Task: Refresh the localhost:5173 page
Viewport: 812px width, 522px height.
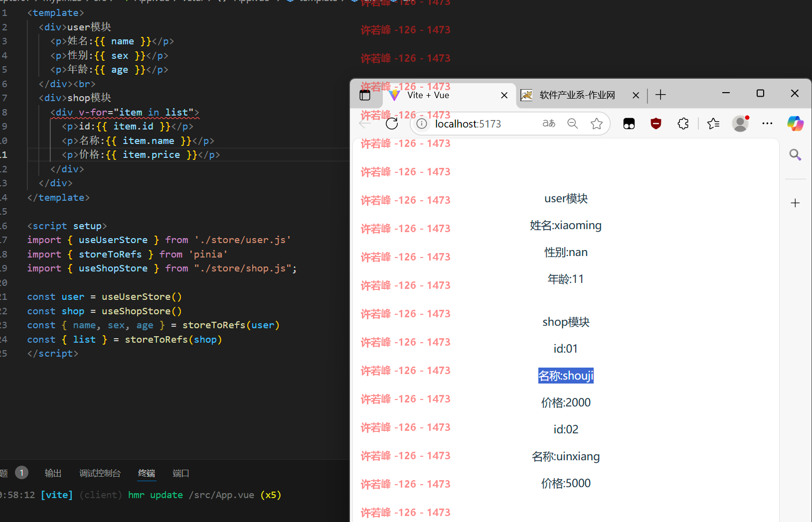Action: coord(392,124)
